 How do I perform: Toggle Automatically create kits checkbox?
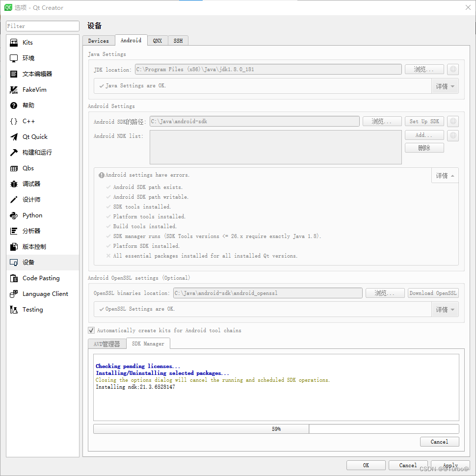pyautogui.click(x=91, y=330)
